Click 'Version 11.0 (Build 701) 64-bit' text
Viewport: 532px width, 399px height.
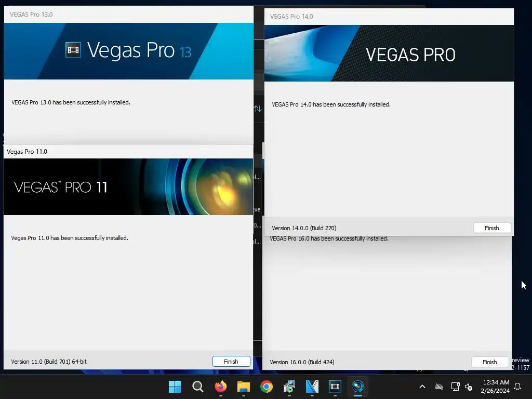point(49,362)
